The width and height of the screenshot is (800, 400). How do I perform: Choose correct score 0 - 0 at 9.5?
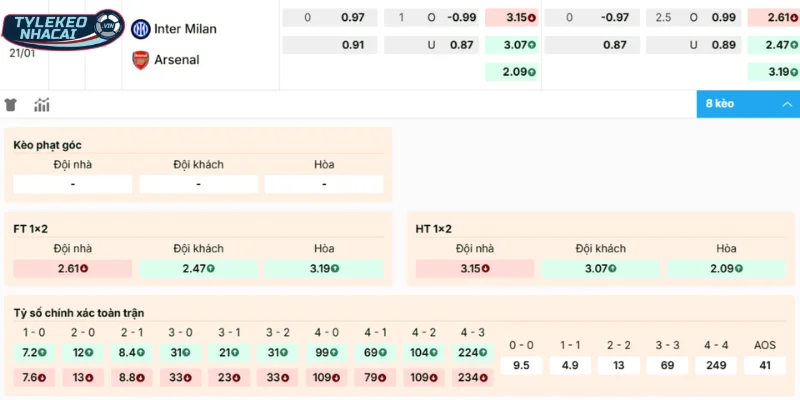(x=521, y=365)
